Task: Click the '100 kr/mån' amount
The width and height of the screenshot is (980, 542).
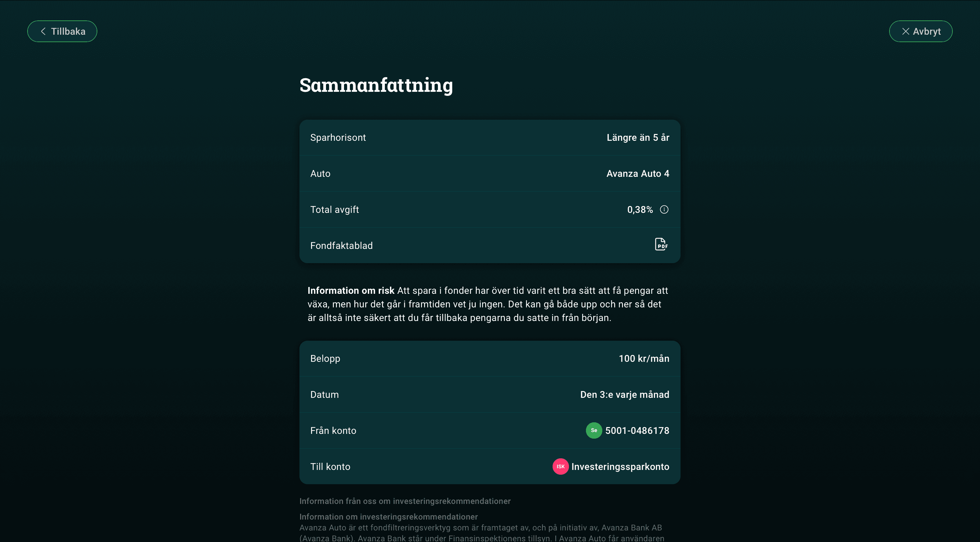Action: (x=644, y=358)
